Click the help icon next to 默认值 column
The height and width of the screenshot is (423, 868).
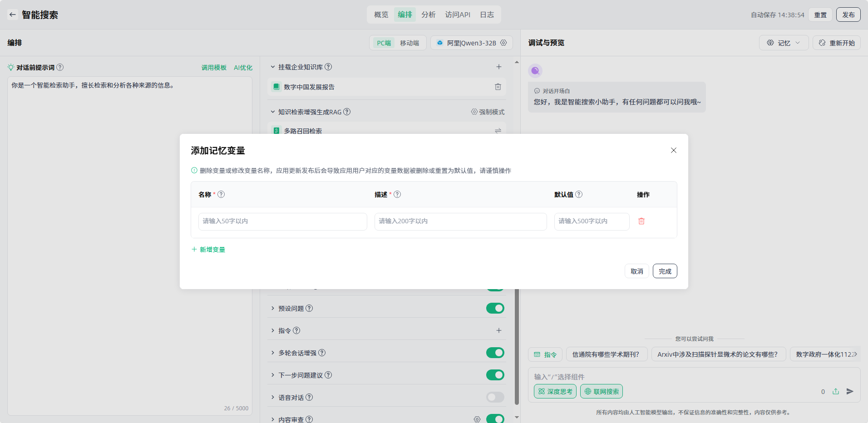click(x=579, y=194)
